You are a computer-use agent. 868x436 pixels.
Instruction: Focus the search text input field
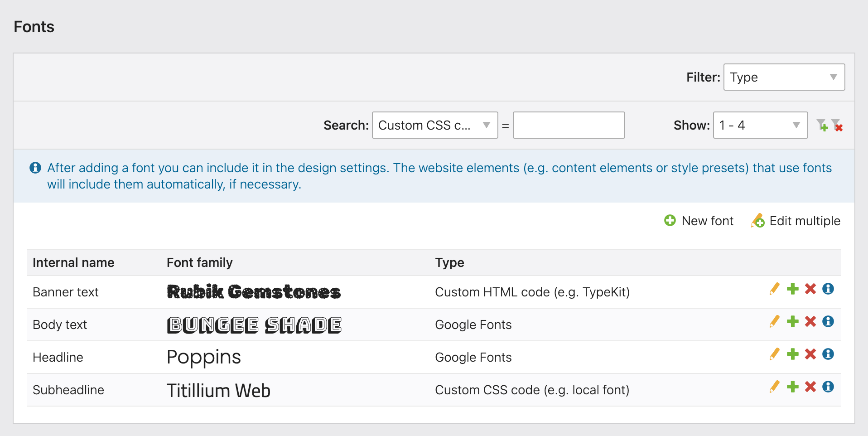(x=569, y=126)
